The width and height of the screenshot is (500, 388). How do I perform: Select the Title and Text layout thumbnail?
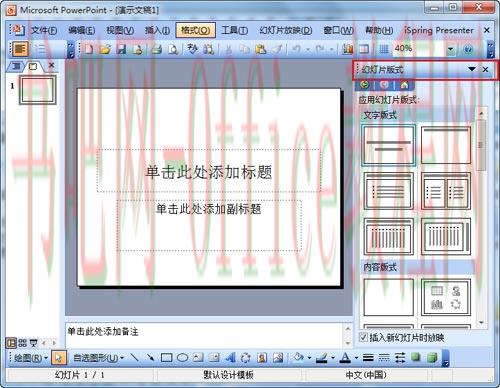tap(389, 191)
